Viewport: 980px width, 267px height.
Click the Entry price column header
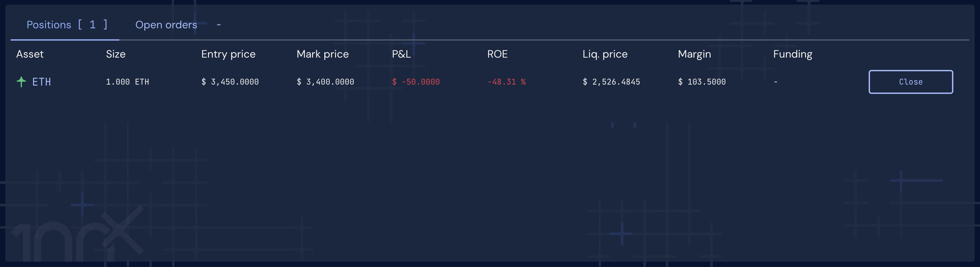coord(228,54)
